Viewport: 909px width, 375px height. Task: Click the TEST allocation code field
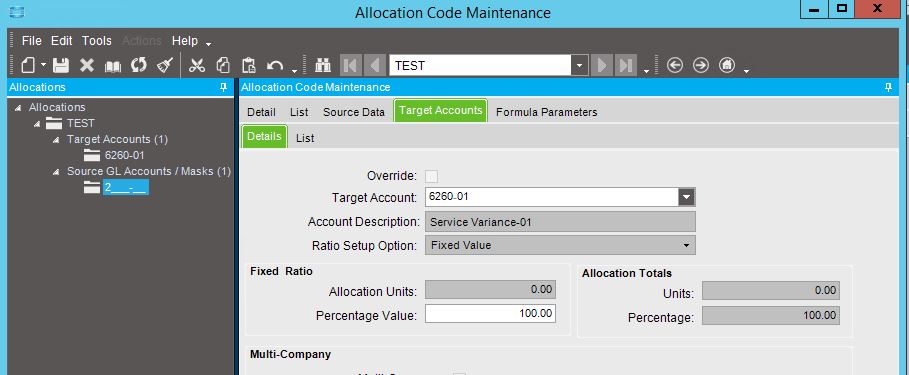tap(480, 65)
